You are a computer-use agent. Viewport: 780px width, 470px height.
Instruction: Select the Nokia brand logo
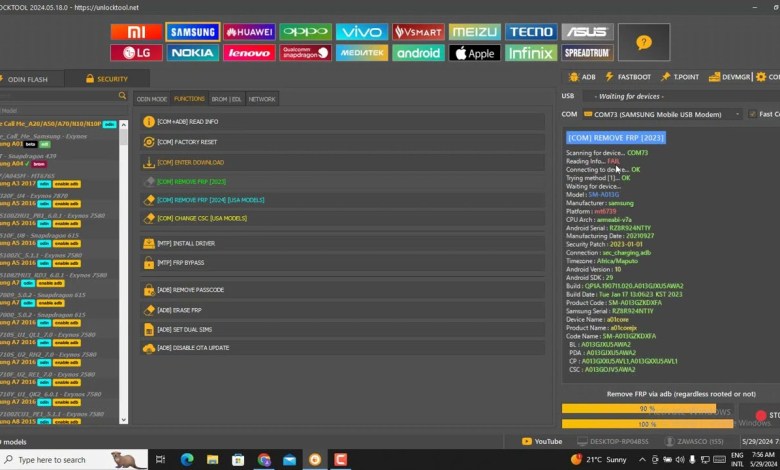click(x=193, y=53)
